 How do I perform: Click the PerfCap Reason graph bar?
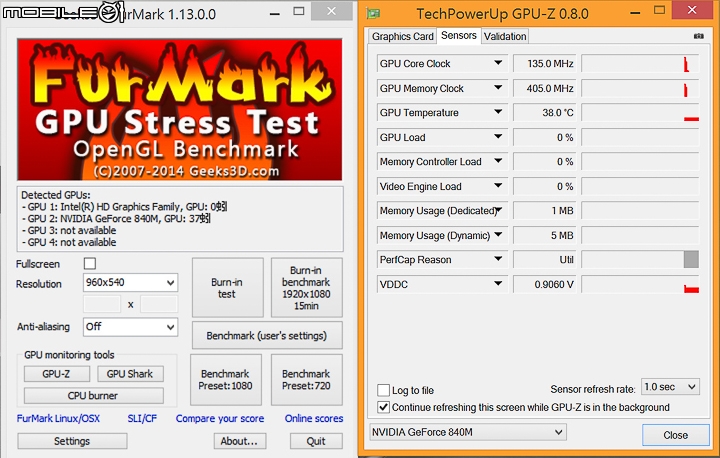(x=691, y=260)
